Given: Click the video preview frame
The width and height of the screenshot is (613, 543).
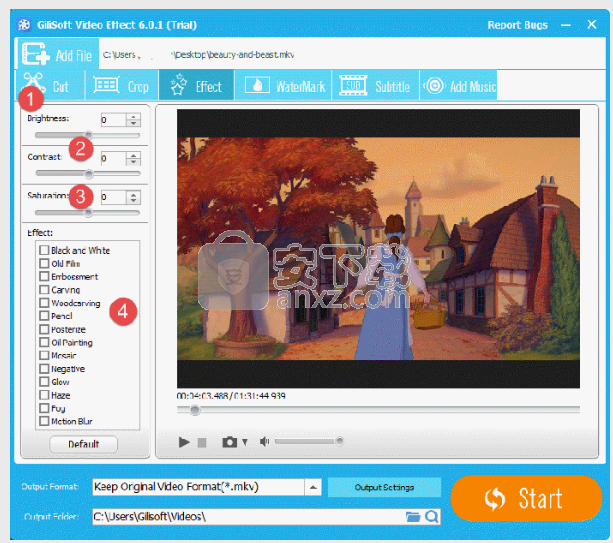Looking at the screenshot, I should pyautogui.click(x=378, y=248).
